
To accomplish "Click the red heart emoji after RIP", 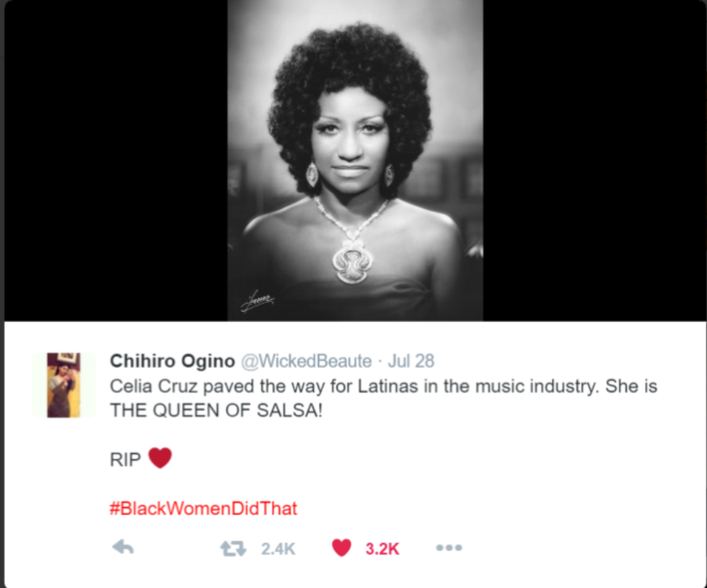I will pos(160,458).
